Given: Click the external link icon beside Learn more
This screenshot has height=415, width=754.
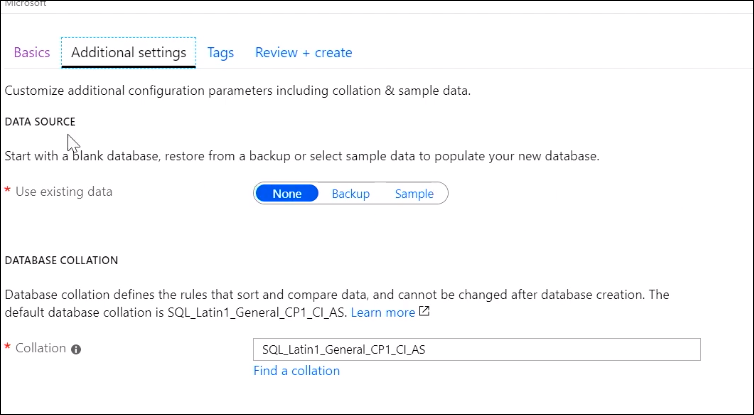Looking at the screenshot, I should 425,312.
